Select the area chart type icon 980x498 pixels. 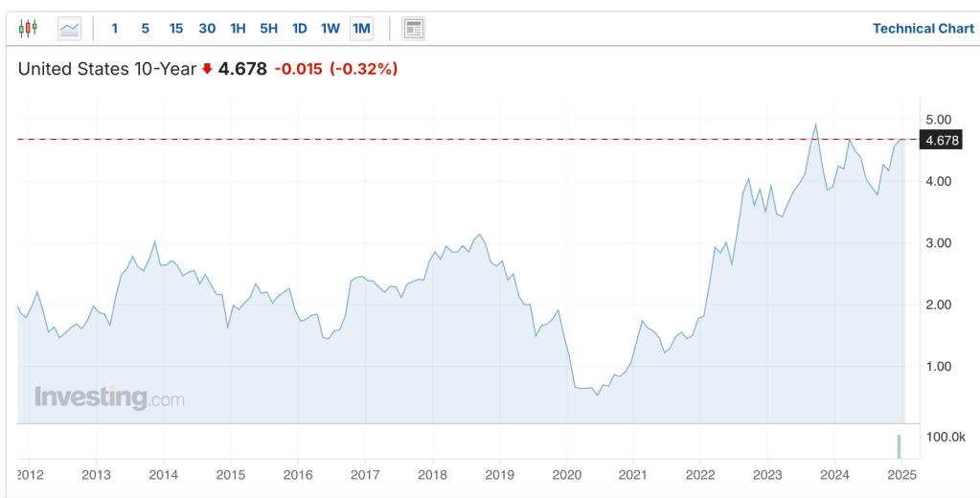tap(70, 28)
